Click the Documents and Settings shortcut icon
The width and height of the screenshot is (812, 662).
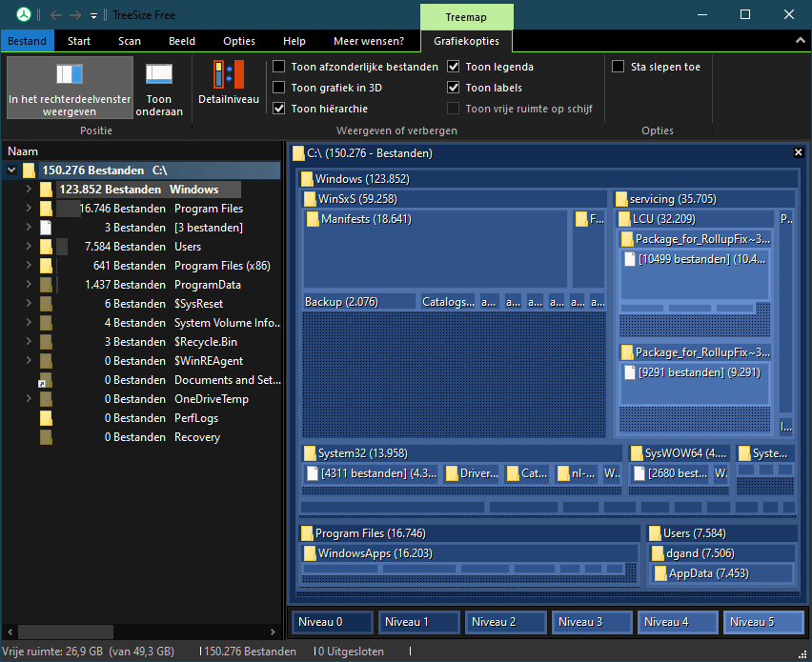46,380
